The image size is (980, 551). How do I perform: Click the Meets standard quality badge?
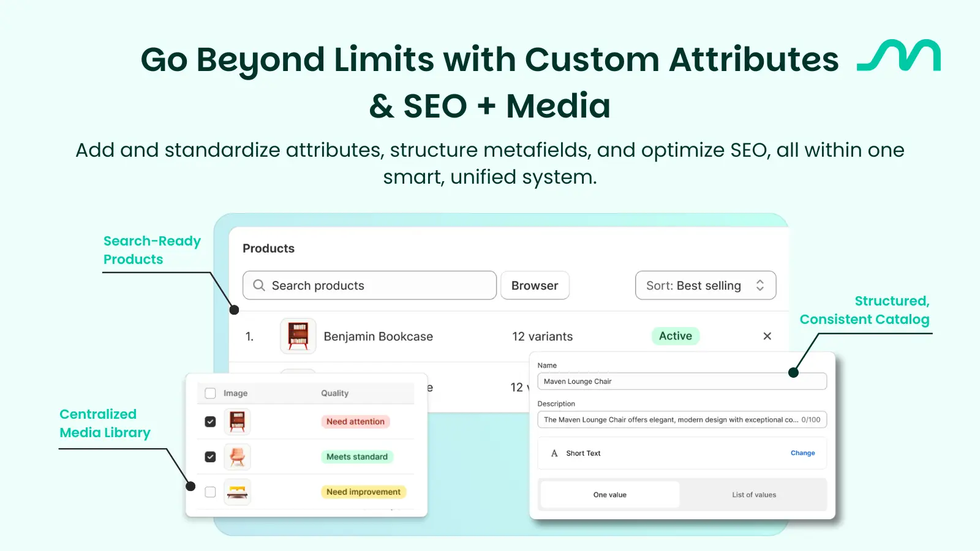[x=357, y=457]
